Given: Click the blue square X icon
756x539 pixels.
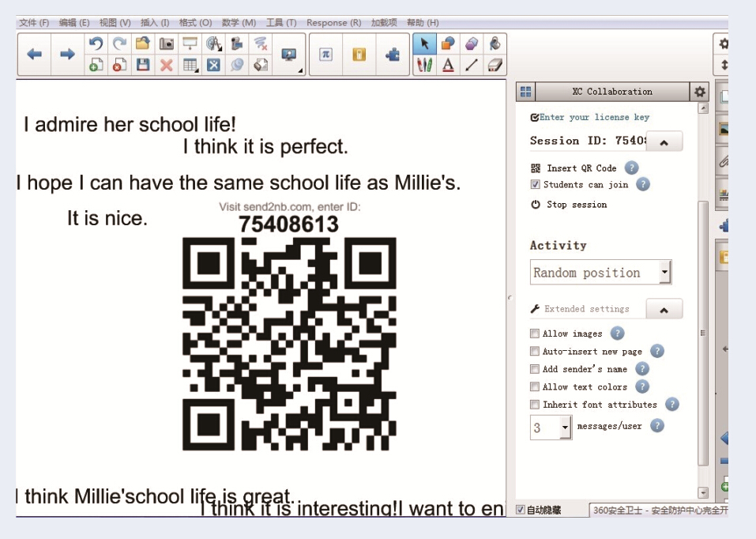Looking at the screenshot, I should tap(213, 65).
